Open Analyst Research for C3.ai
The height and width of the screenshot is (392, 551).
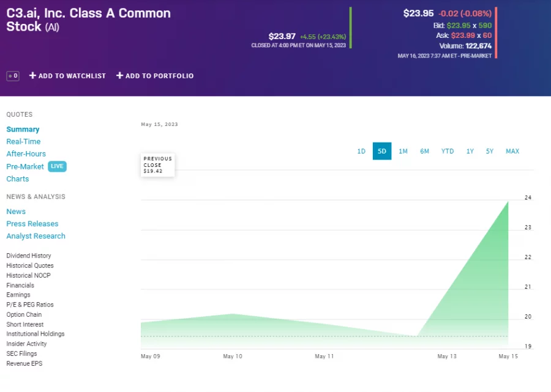coord(36,236)
